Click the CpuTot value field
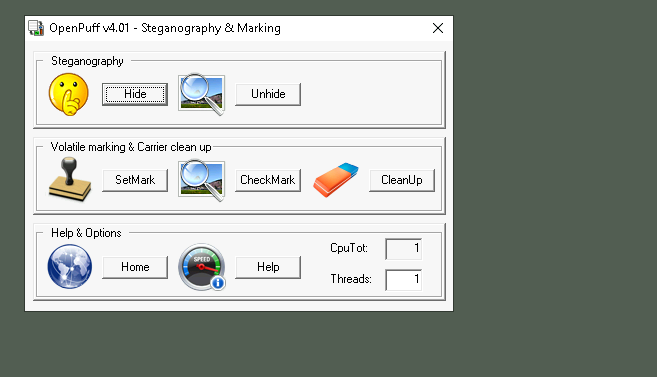The image size is (657, 377). pos(404,249)
